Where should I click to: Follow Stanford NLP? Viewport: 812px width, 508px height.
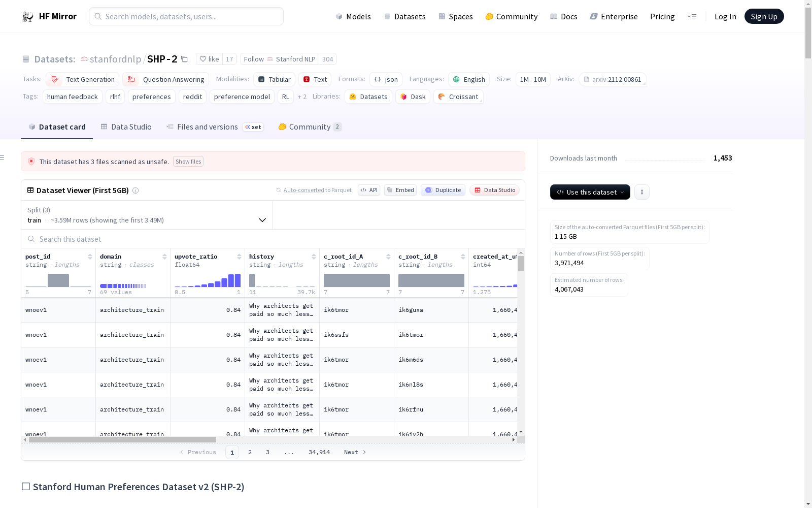click(x=280, y=59)
